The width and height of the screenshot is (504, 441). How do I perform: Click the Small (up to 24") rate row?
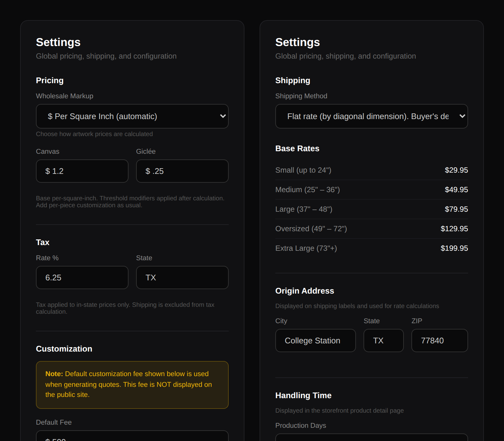[371, 170]
